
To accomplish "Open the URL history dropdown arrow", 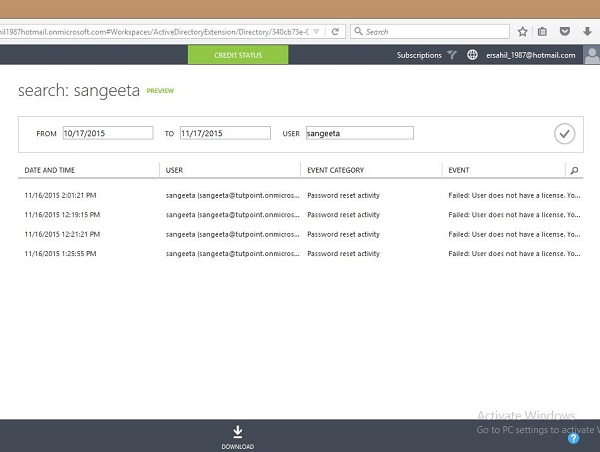I will tap(316, 32).
